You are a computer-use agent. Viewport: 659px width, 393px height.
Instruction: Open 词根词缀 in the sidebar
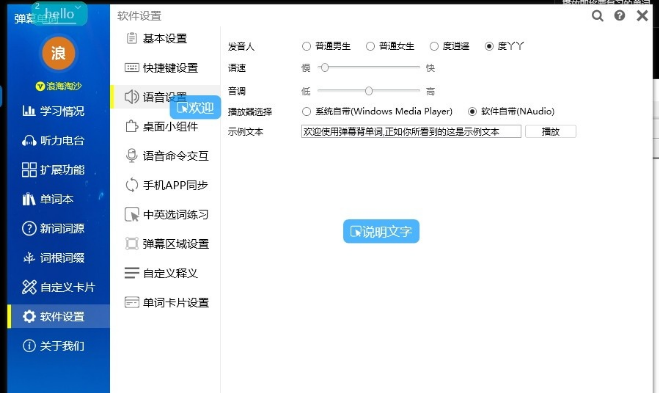point(58,258)
